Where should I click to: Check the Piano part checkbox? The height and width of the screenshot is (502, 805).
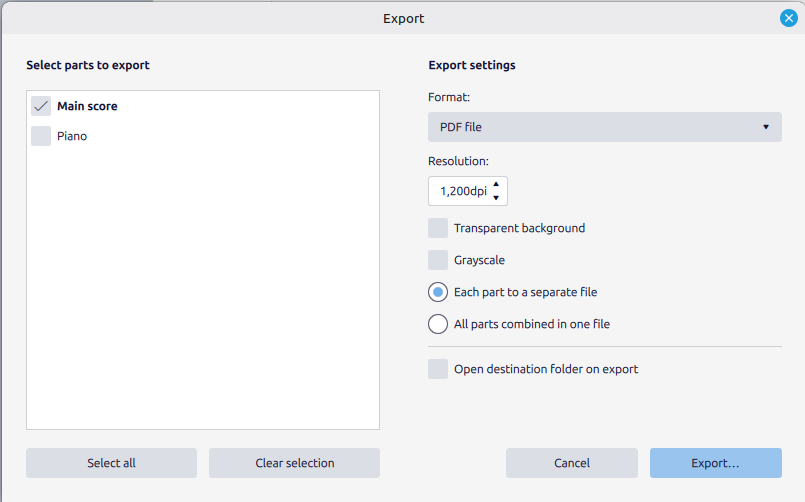coord(41,136)
